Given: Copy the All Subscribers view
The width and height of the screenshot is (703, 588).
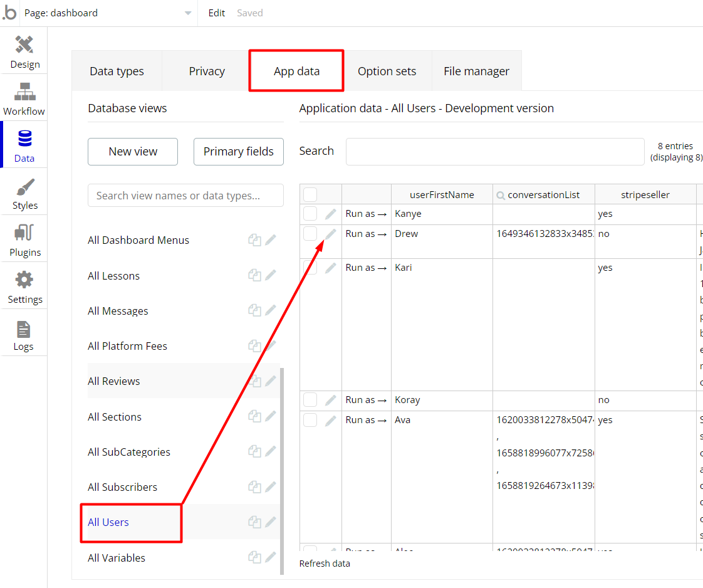Looking at the screenshot, I should coord(254,486).
